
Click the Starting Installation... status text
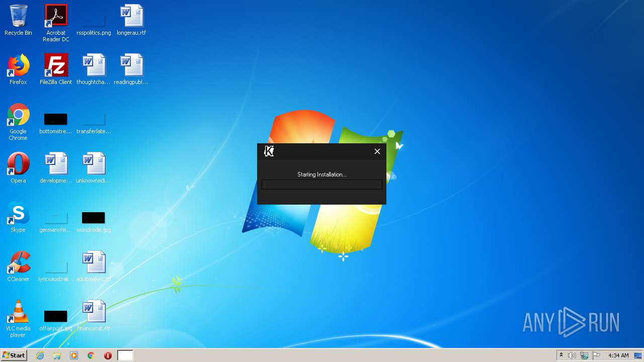pos(322,174)
